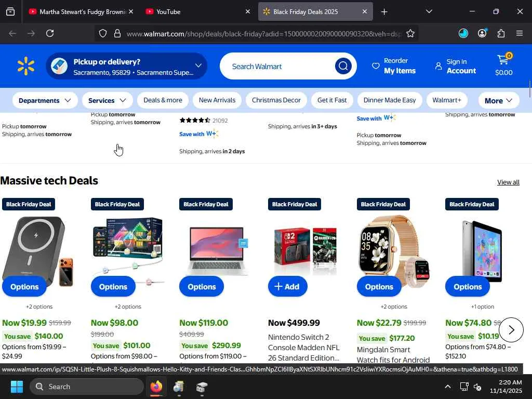Open a new tab with the plus icon
The image size is (532, 399).
point(384,12)
